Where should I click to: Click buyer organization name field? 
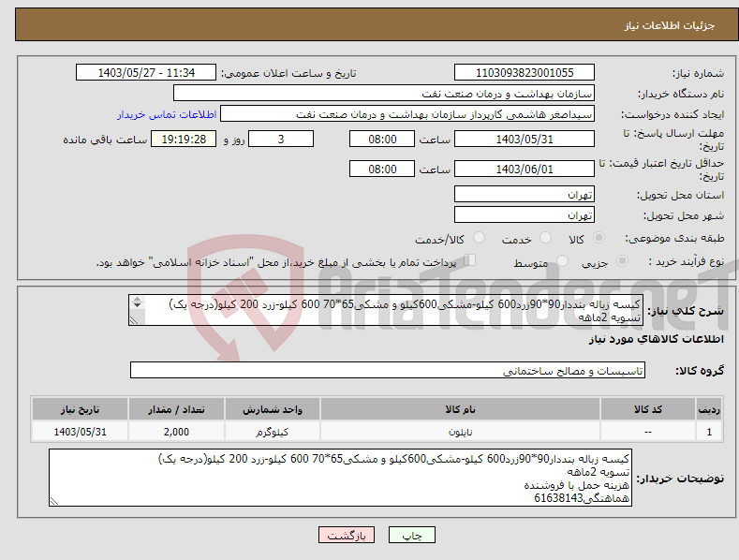[x=384, y=94]
